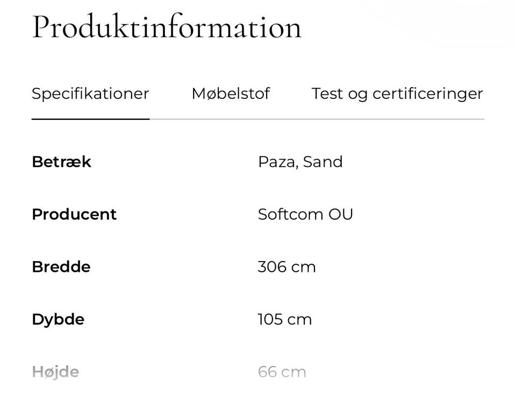The height and width of the screenshot is (420, 516).
Task: Click the black underline beneath Specifikationer
Action: [90, 119]
